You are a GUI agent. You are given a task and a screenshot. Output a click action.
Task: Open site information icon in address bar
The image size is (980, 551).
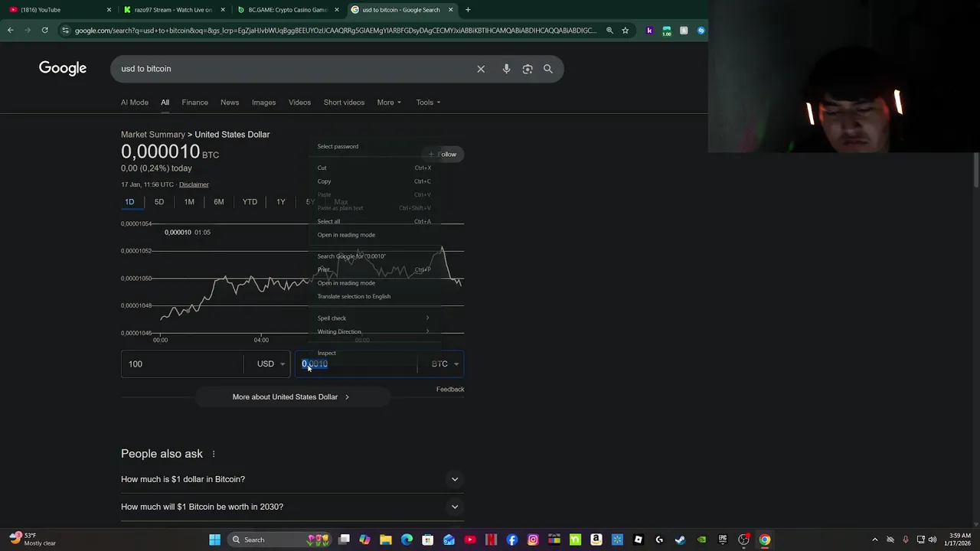(66, 31)
